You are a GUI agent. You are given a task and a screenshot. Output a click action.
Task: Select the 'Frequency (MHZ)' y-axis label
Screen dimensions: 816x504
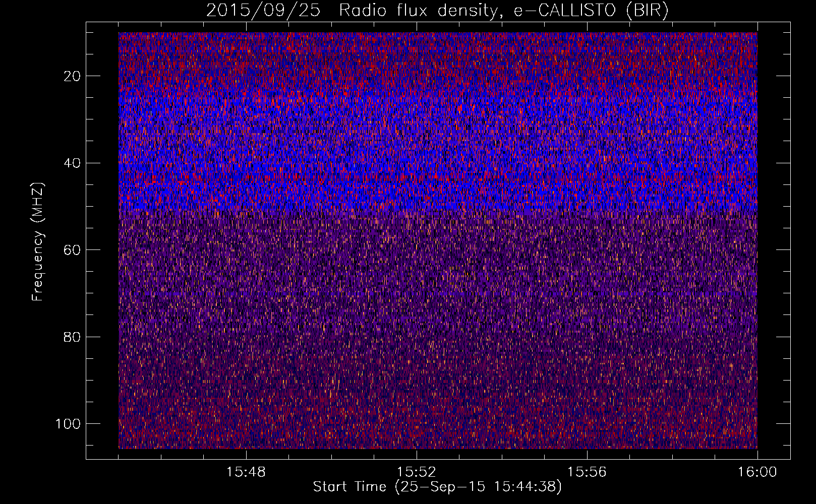point(38,242)
